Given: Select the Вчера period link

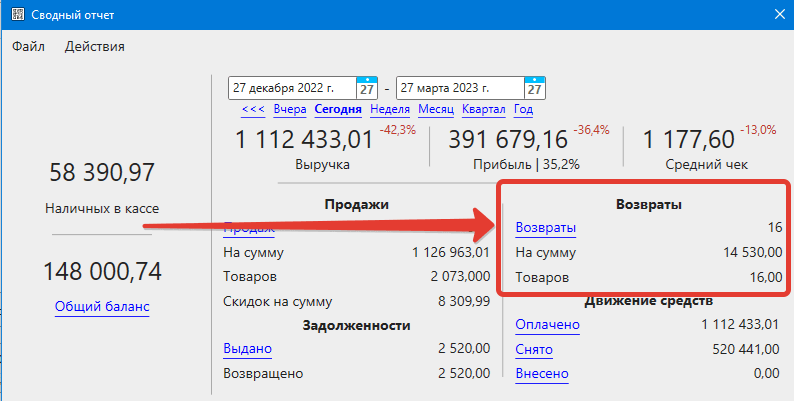Looking at the screenshot, I should tap(289, 110).
